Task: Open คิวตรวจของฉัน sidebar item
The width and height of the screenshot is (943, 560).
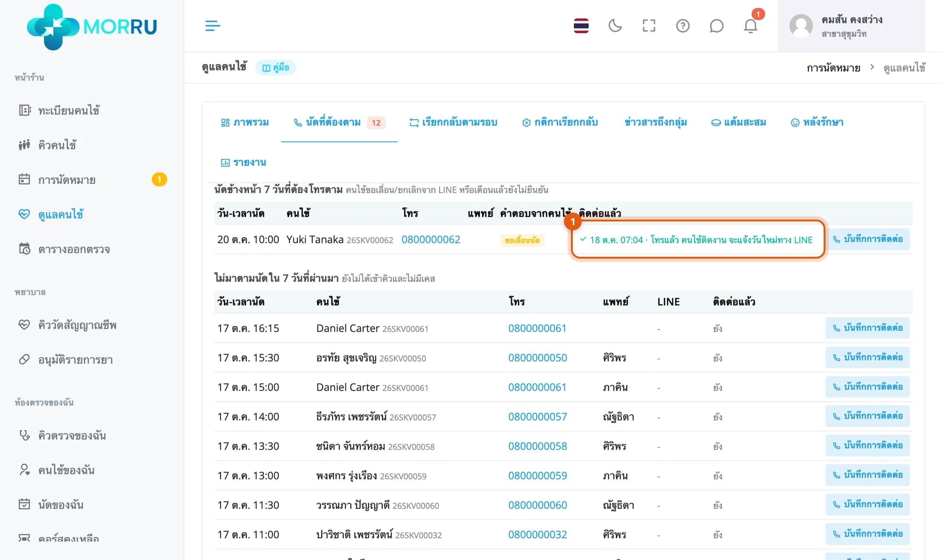Action: pos(72,435)
